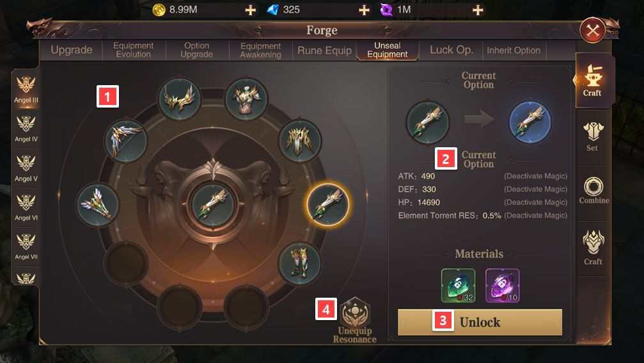Click the purple sealed gem material

click(502, 286)
